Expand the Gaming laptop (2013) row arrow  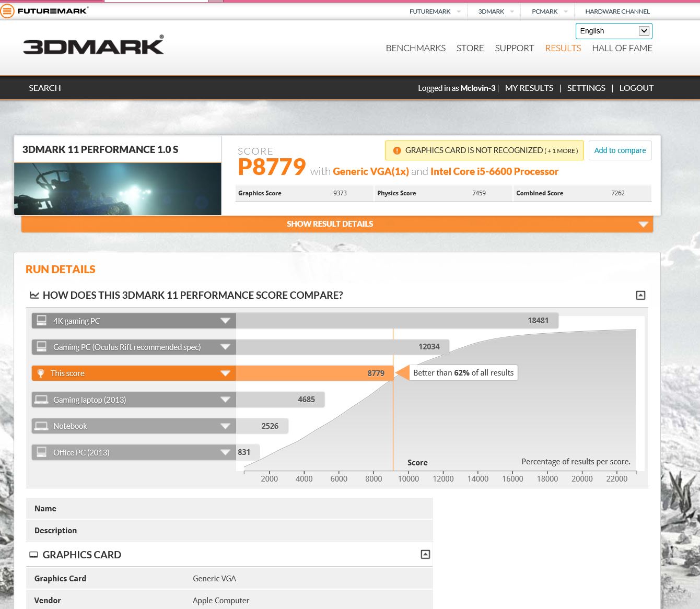tap(225, 400)
